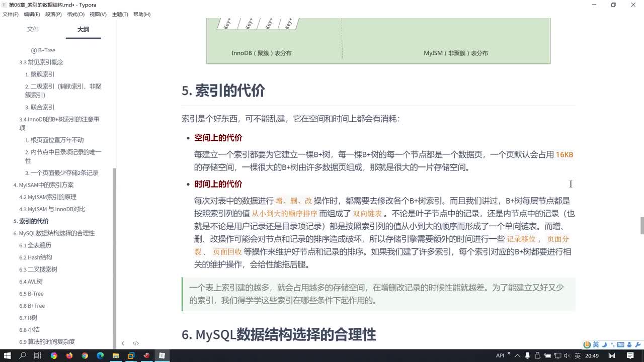Jump to outline item 6. MySQL数据结构选择的合理性
The image size is (644, 362).
point(54,233)
